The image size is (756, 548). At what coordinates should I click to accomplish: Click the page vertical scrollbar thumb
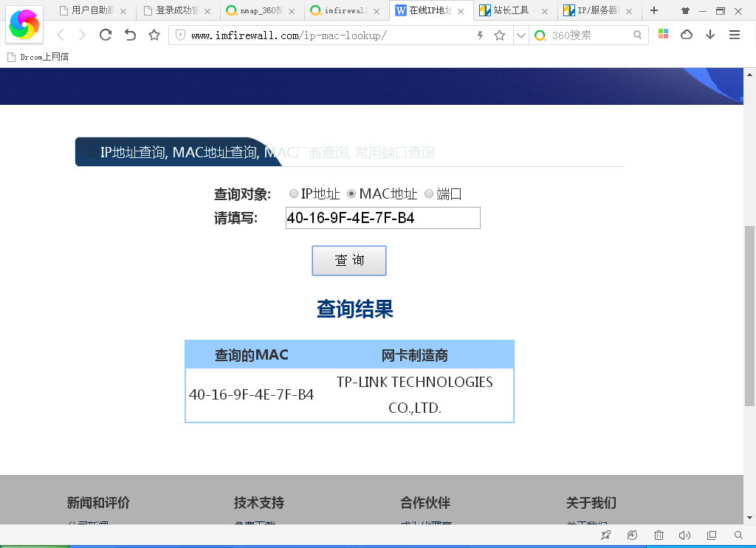coord(749,316)
